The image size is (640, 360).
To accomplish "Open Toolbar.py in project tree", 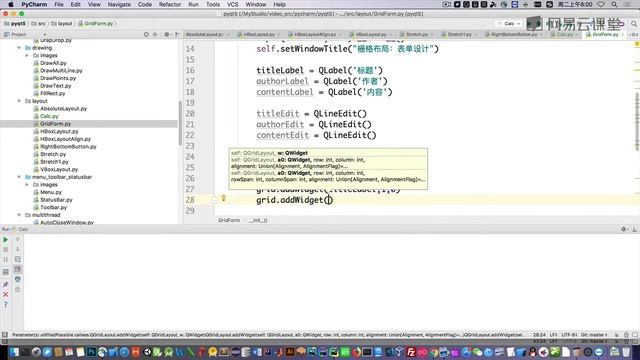I will (53, 207).
